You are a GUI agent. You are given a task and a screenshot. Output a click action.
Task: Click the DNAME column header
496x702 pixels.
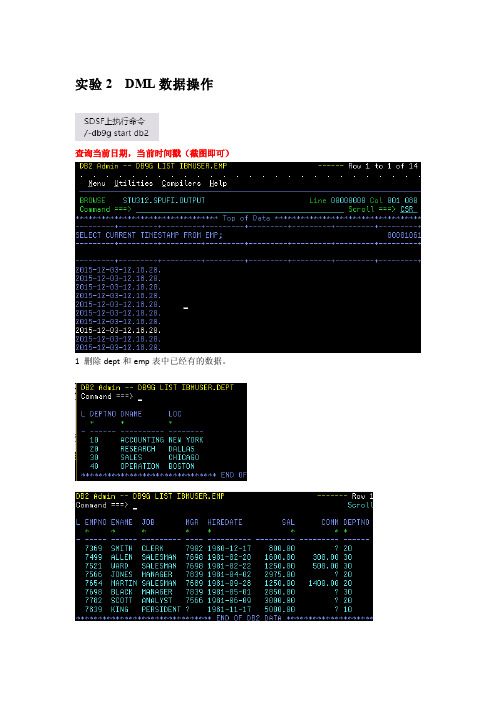(x=131, y=414)
